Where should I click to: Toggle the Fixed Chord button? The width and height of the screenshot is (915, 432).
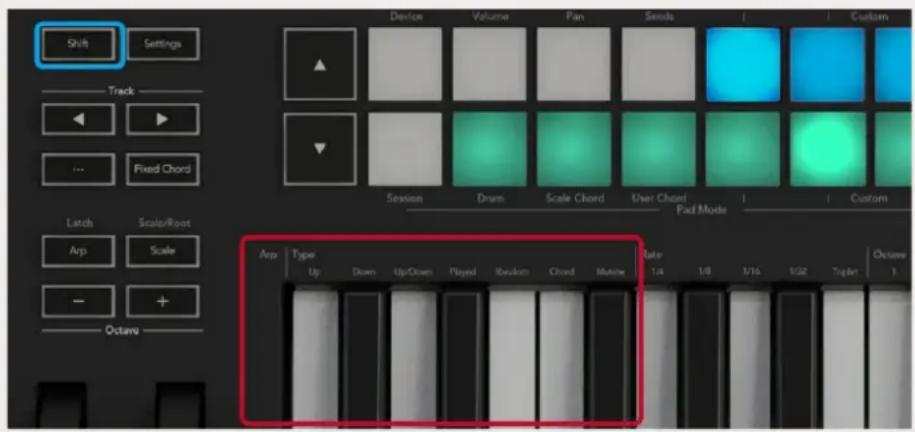coord(163,169)
